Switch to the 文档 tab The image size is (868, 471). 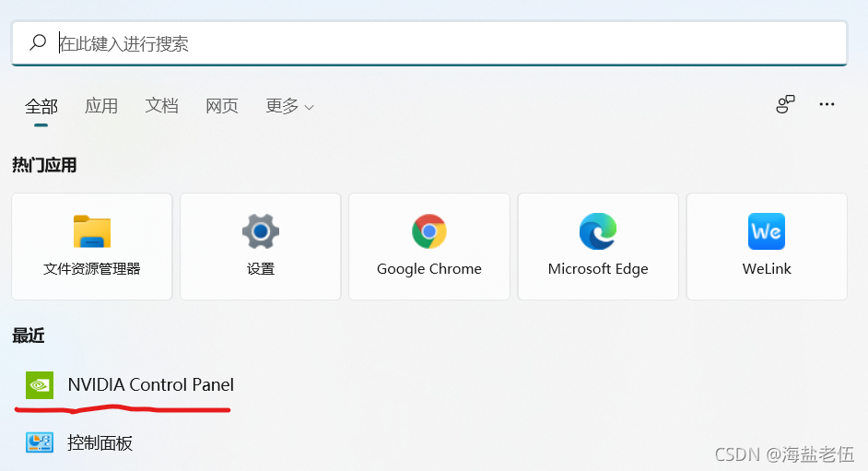[161, 106]
